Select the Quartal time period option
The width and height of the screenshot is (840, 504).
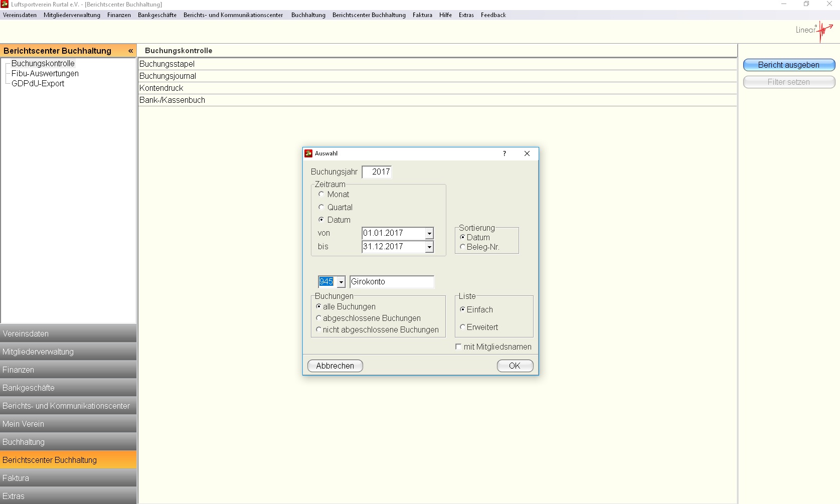[321, 207]
